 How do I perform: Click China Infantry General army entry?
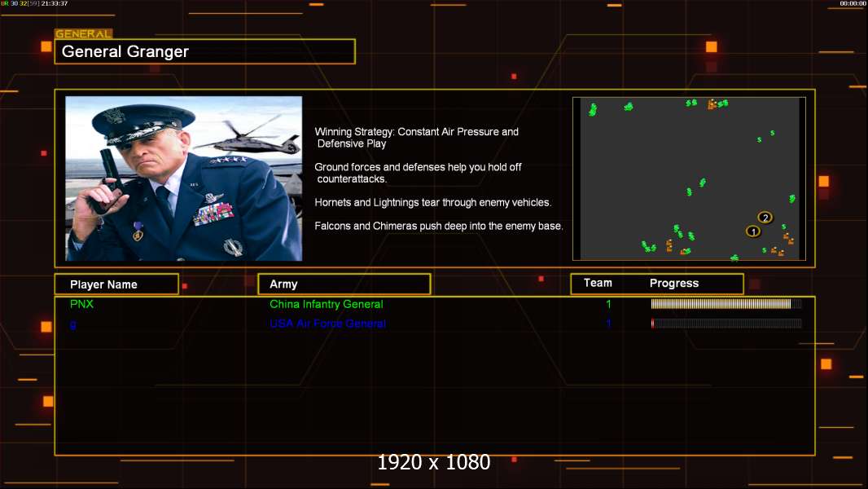[326, 304]
